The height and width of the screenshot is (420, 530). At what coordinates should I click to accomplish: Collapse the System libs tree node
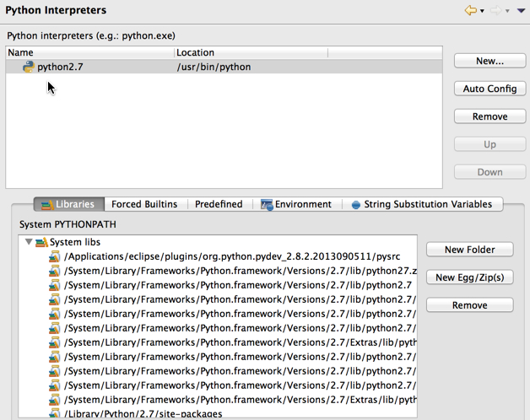[x=29, y=241]
